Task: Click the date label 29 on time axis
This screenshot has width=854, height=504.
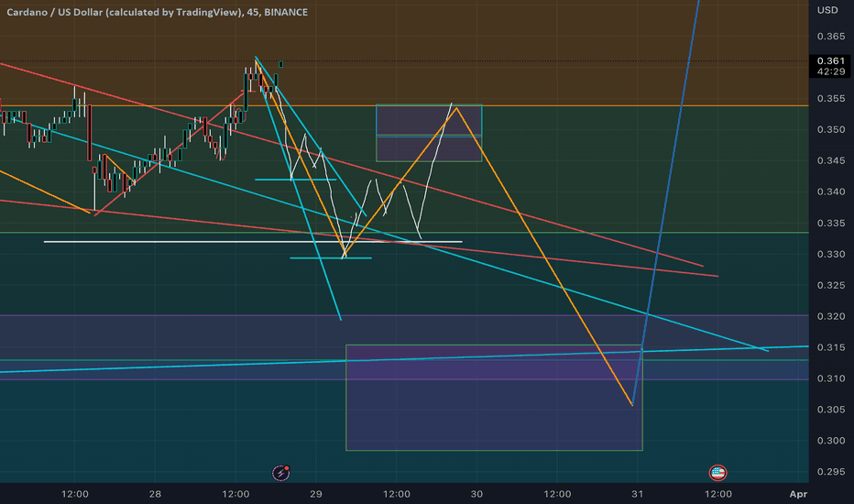Action: pyautogui.click(x=316, y=494)
